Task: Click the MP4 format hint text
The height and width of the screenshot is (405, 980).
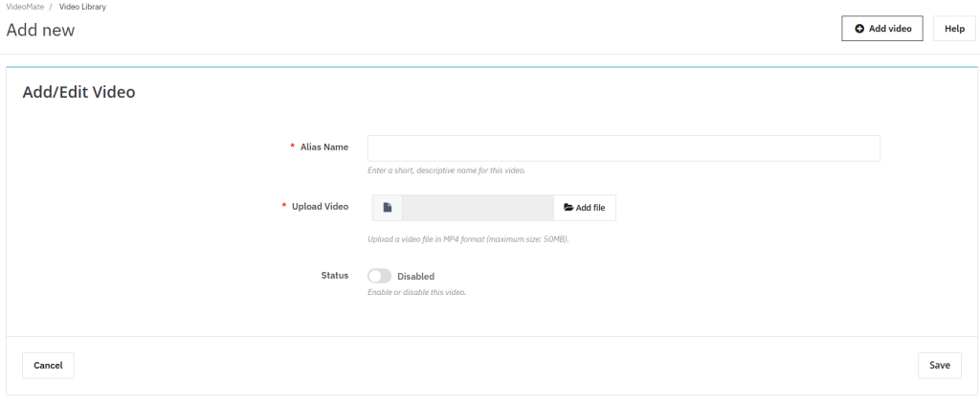Action: [x=468, y=239]
